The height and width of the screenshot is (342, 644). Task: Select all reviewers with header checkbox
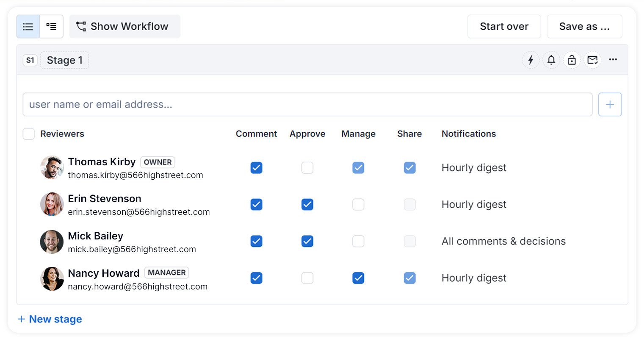click(28, 134)
